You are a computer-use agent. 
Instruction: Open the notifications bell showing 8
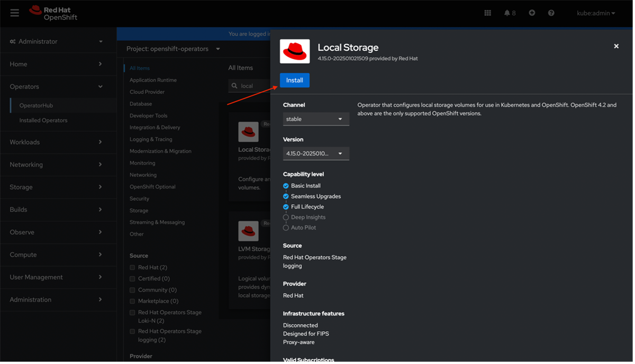point(510,13)
